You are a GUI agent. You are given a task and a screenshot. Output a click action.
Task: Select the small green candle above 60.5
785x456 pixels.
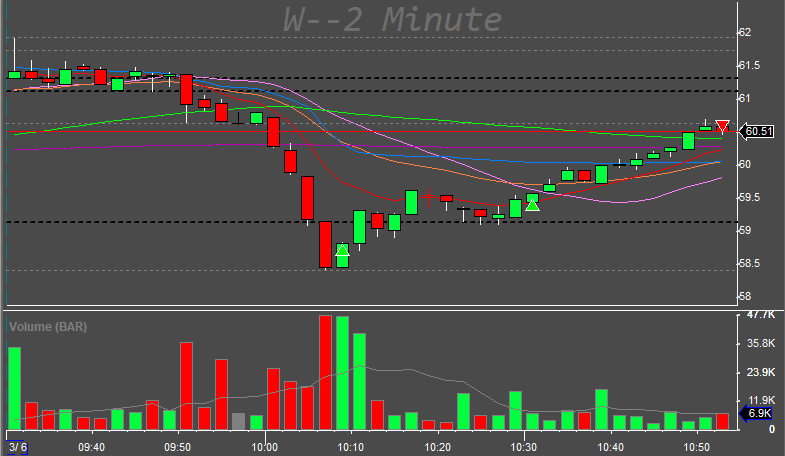705,127
